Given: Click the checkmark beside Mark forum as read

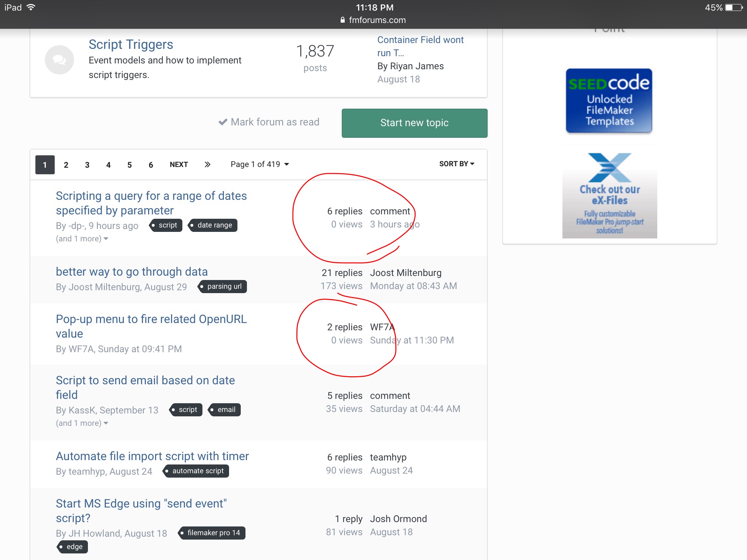Looking at the screenshot, I should 223,122.
